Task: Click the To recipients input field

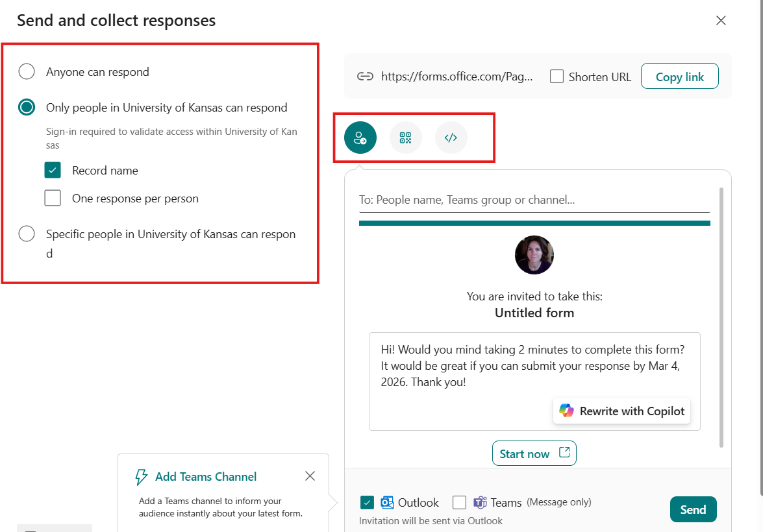Action: click(x=534, y=200)
